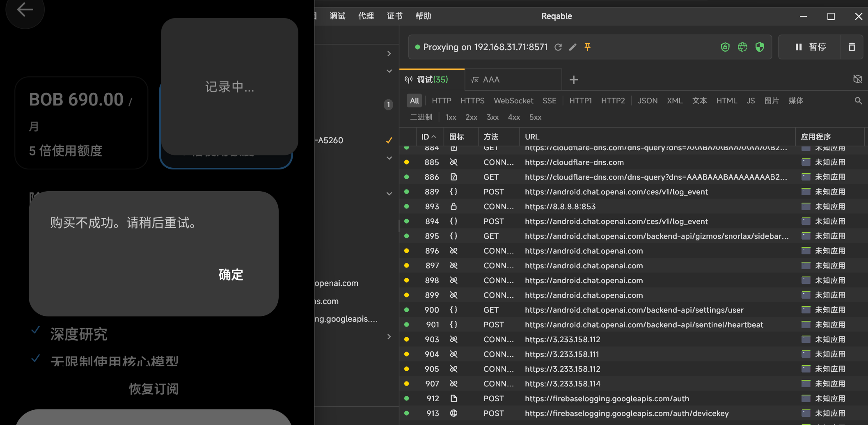Viewport: 868px width, 425px height.
Task: Expand the topmost right-pointing chevron in sidebar
Action: [x=389, y=54]
